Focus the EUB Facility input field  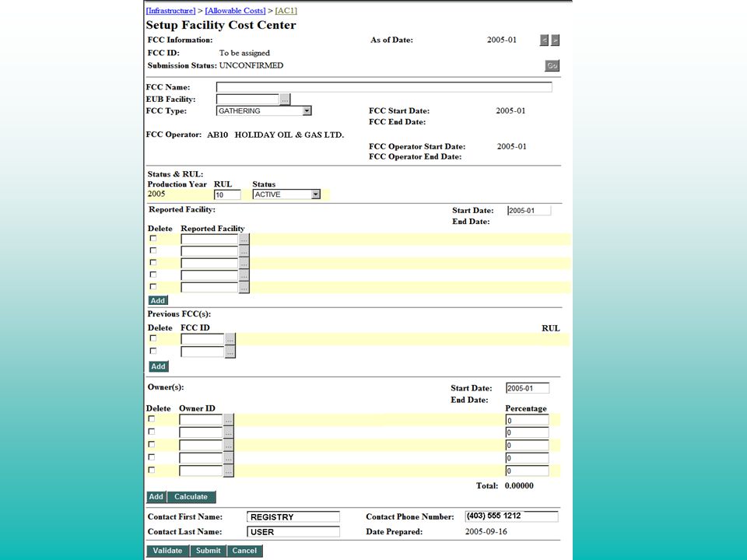pos(247,99)
